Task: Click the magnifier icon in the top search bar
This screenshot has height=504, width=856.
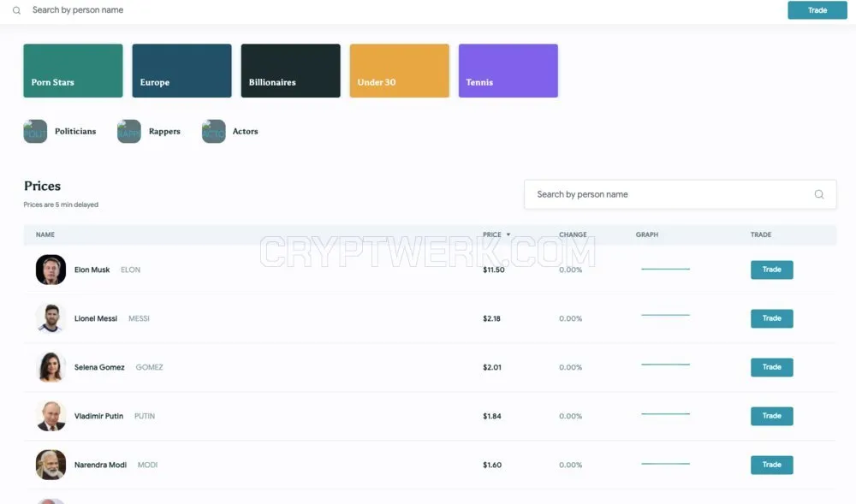Action: [x=17, y=10]
